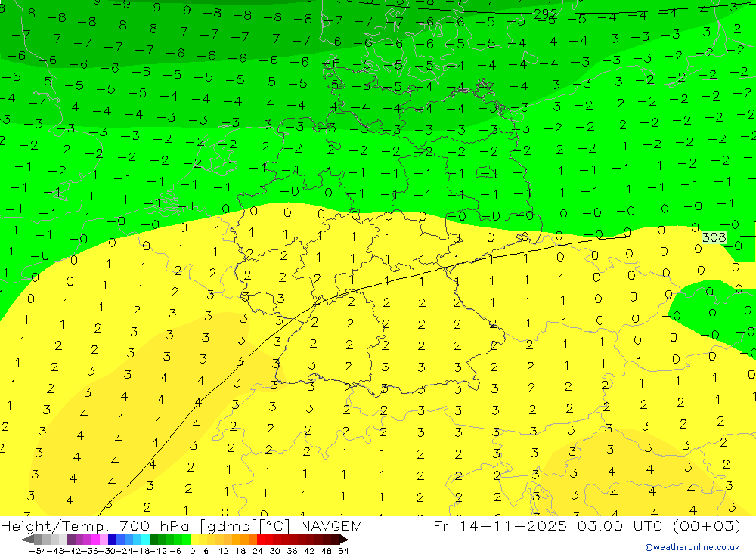Click the 03:00 UTC (00+03) time text
The width and height of the screenshot is (756, 554).
[659, 526]
